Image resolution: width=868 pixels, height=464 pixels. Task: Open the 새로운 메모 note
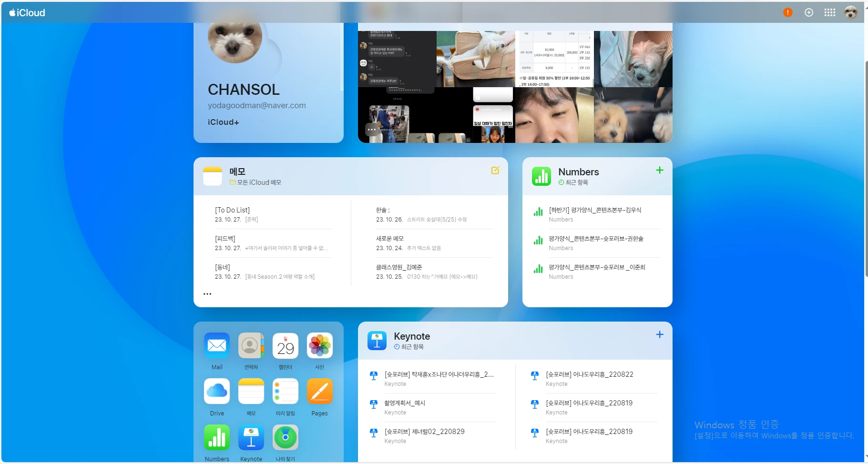(x=434, y=243)
